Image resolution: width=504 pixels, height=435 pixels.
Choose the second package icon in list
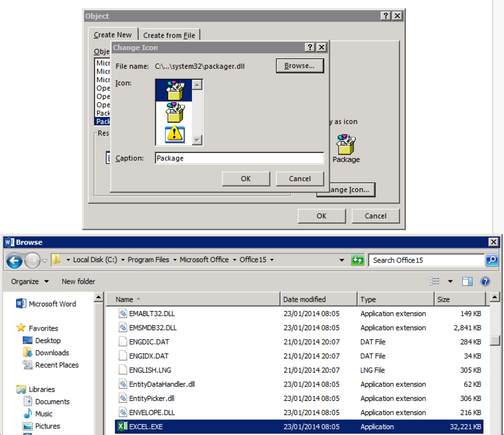173,112
